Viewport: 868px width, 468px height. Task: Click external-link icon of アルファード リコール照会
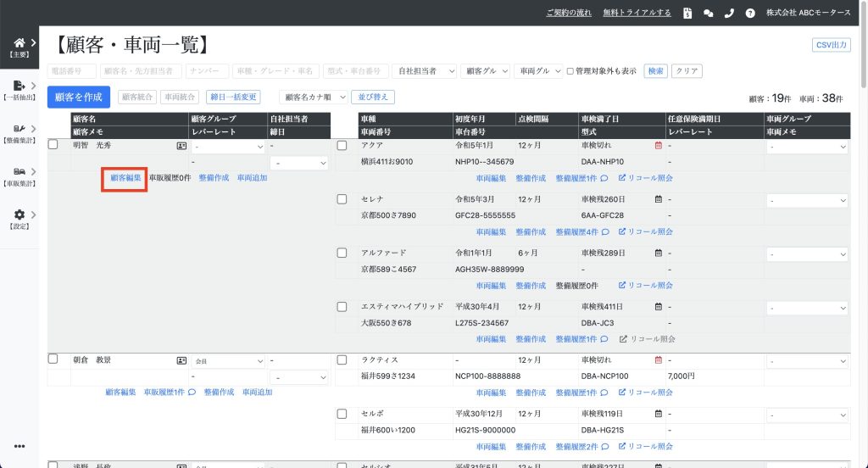(621, 285)
